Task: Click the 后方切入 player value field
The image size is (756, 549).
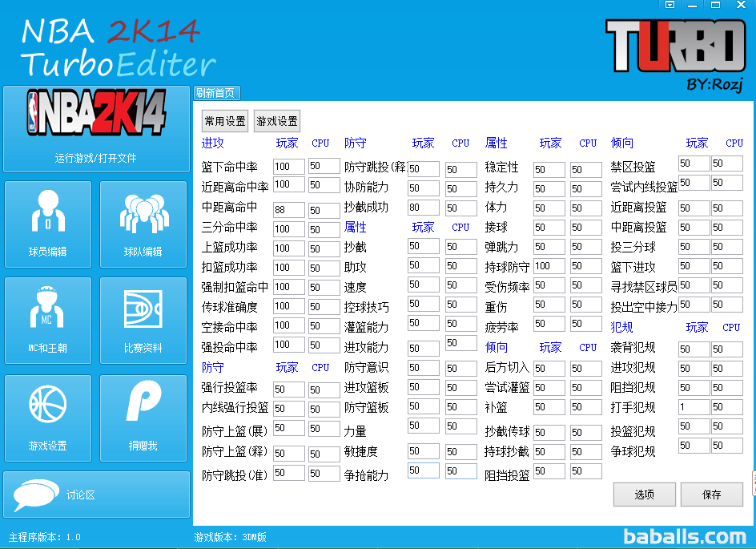Action: (x=549, y=368)
